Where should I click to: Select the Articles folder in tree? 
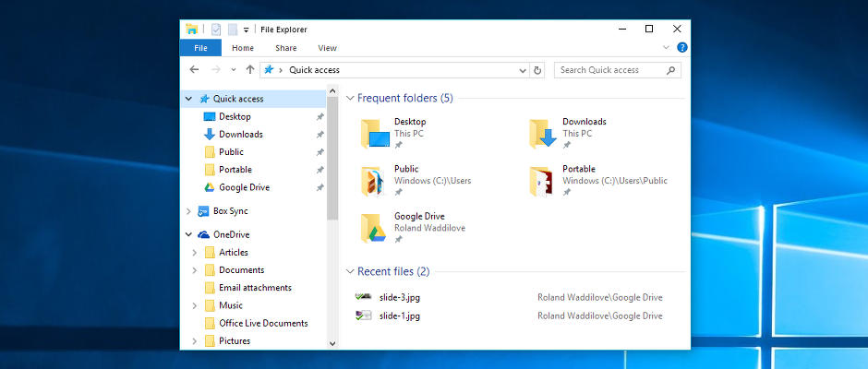pyautogui.click(x=233, y=252)
